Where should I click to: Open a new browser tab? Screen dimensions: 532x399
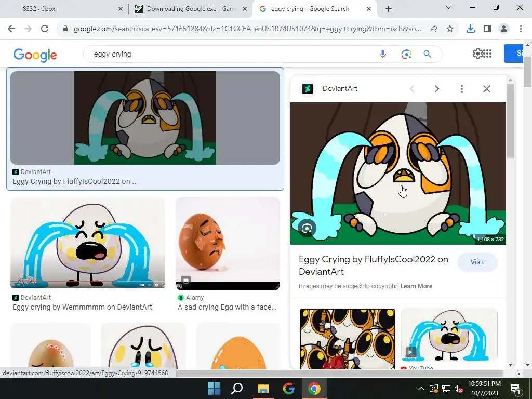coord(389,9)
